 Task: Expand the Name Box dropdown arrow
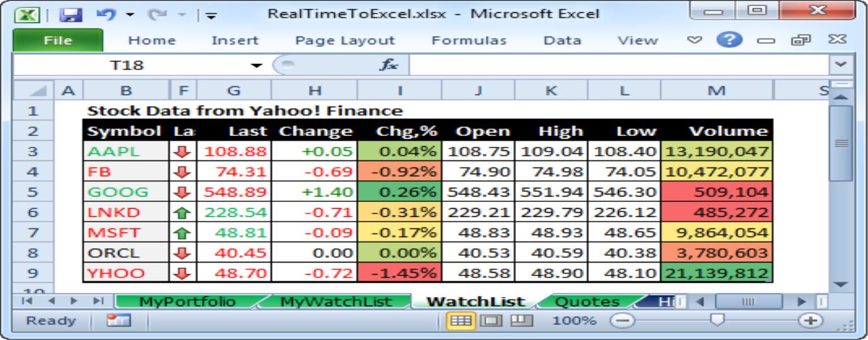(x=257, y=66)
